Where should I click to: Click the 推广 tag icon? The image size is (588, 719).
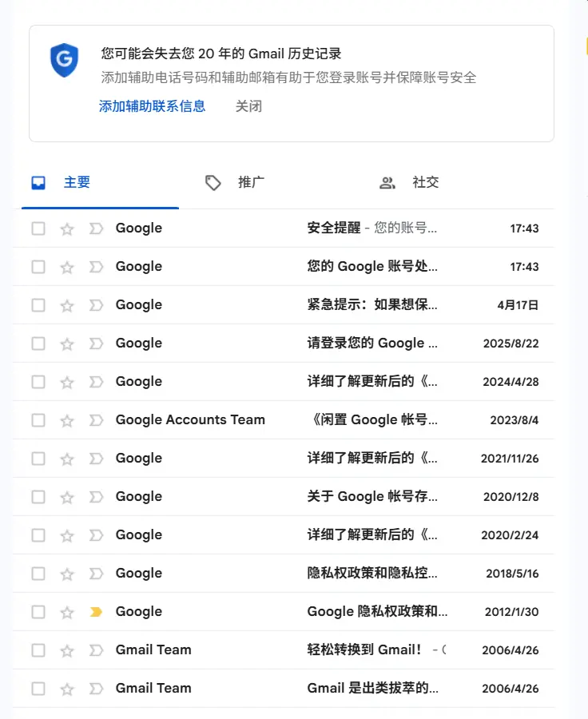pos(213,183)
